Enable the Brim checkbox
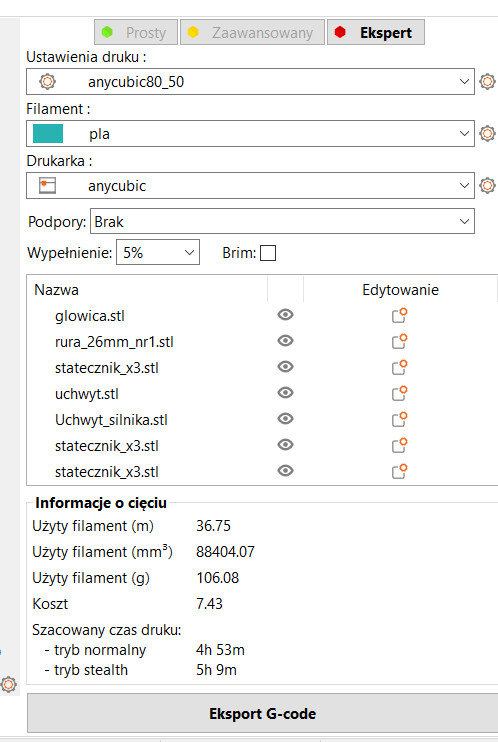The height and width of the screenshot is (742, 498). pyautogui.click(x=268, y=253)
